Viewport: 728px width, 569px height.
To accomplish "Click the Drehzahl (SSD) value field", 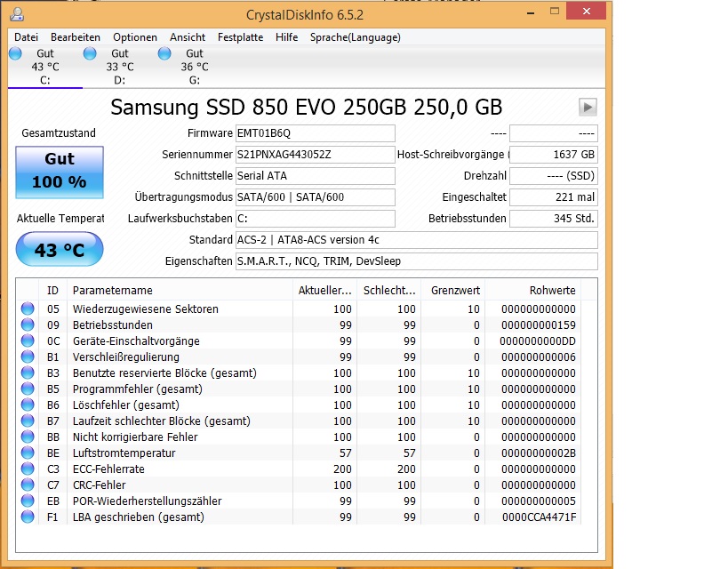I will click(x=554, y=176).
